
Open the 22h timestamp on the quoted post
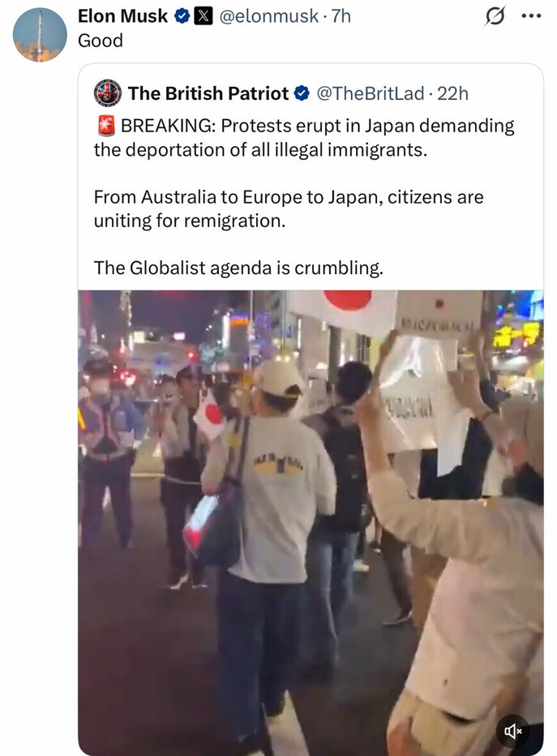tap(452, 93)
